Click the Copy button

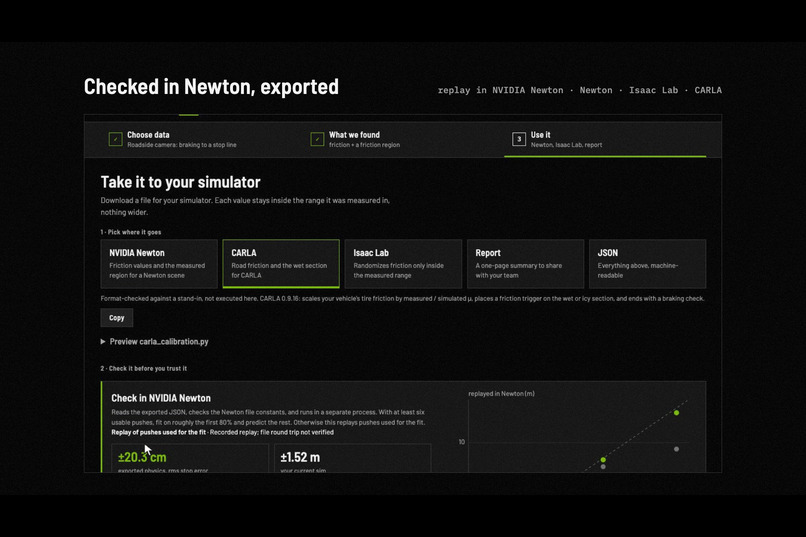[x=117, y=318]
